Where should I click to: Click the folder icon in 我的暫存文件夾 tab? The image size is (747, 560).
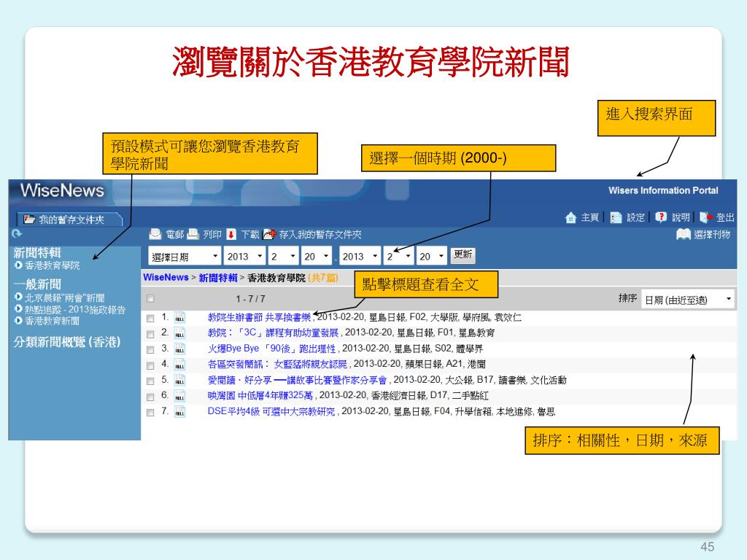point(29,219)
